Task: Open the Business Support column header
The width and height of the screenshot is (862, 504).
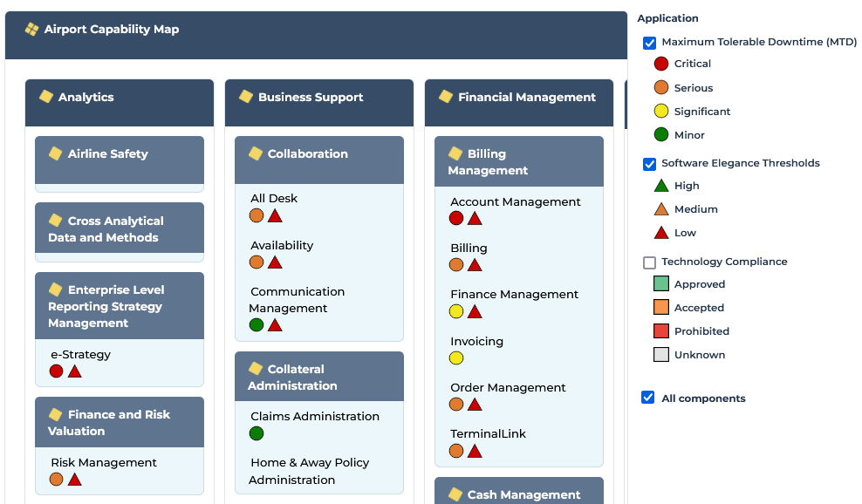Action: click(318, 98)
